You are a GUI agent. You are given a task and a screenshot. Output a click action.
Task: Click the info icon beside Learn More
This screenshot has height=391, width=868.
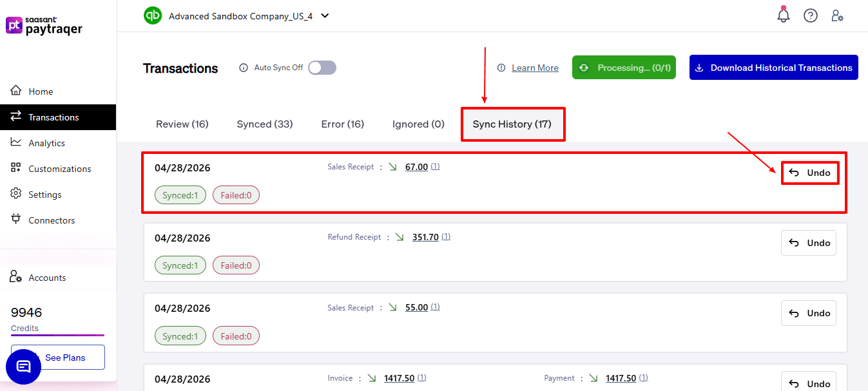pos(501,68)
